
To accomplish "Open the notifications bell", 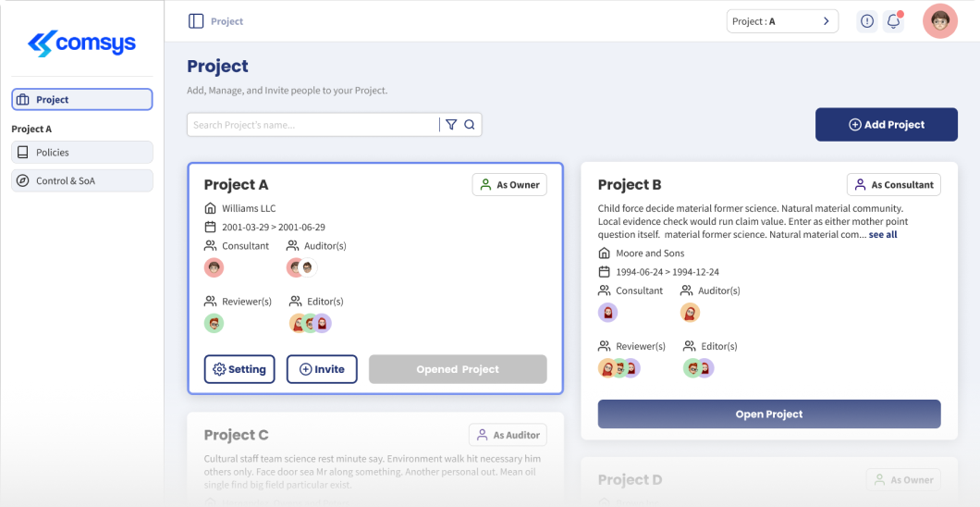I will coord(893,21).
